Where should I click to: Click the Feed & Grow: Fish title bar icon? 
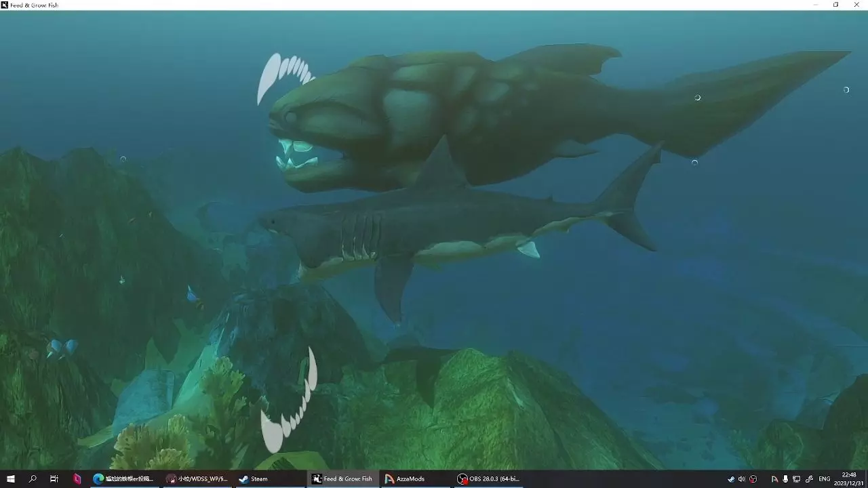(x=4, y=5)
